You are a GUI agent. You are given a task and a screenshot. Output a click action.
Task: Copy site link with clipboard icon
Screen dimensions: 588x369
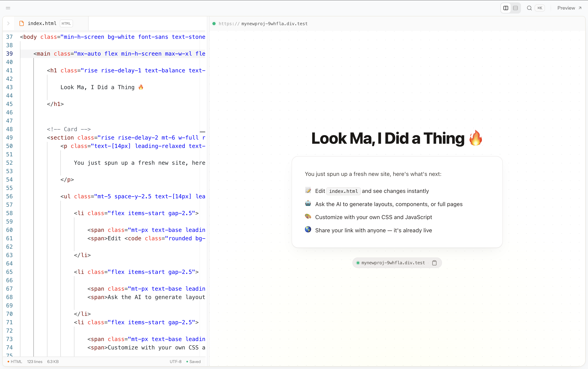click(434, 263)
